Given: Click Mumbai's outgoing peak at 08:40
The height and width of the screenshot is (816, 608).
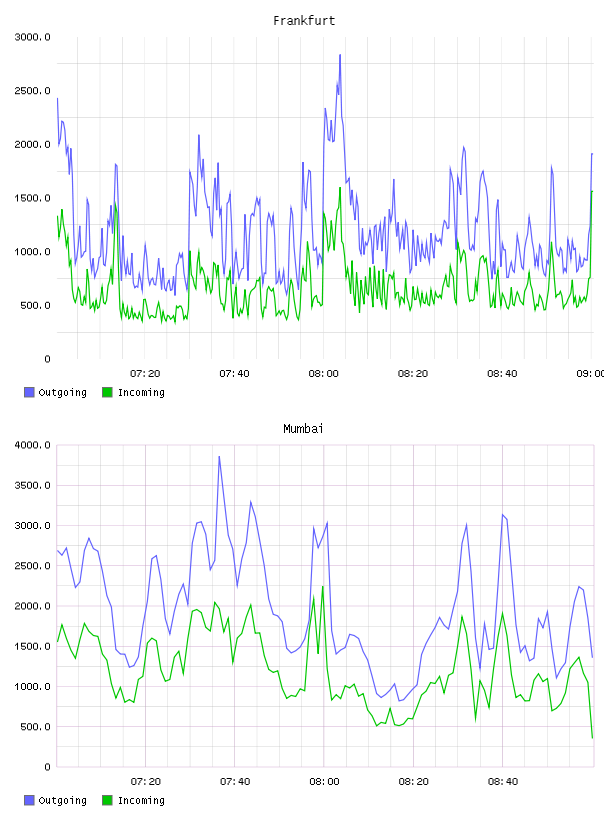Looking at the screenshot, I should [x=503, y=515].
